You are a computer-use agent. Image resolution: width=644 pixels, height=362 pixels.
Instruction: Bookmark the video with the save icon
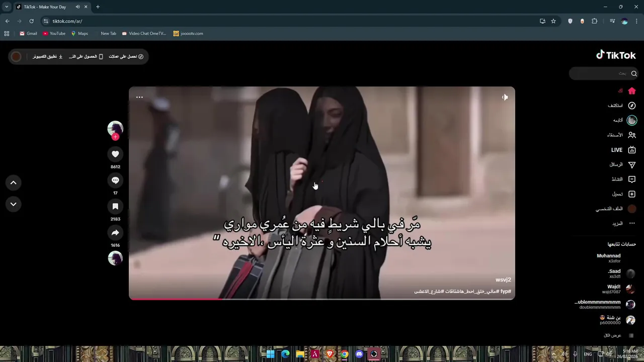115,207
